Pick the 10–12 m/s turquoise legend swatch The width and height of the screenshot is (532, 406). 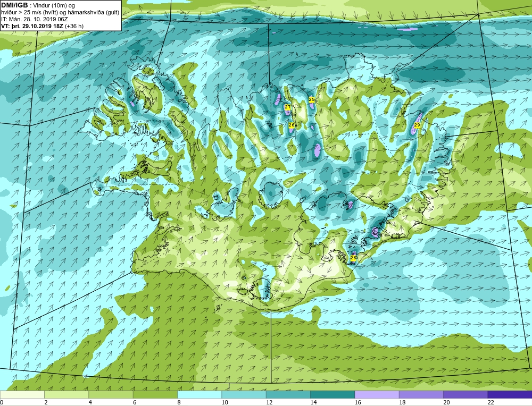pyautogui.click(x=244, y=394)
